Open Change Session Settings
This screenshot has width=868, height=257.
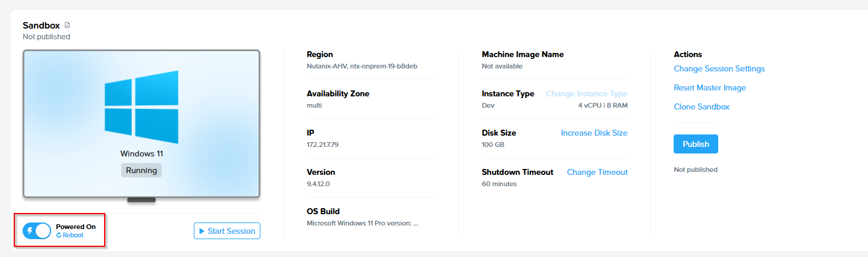coord(719,69)
